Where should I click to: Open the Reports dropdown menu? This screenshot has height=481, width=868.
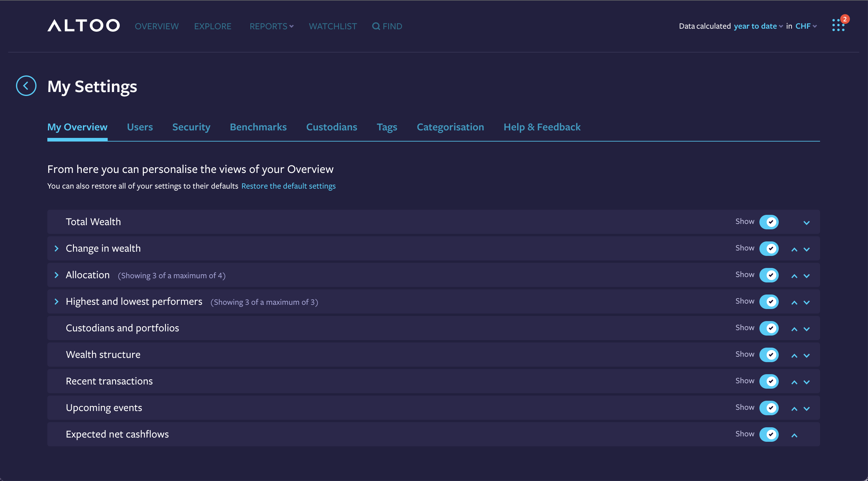(271, 26)
